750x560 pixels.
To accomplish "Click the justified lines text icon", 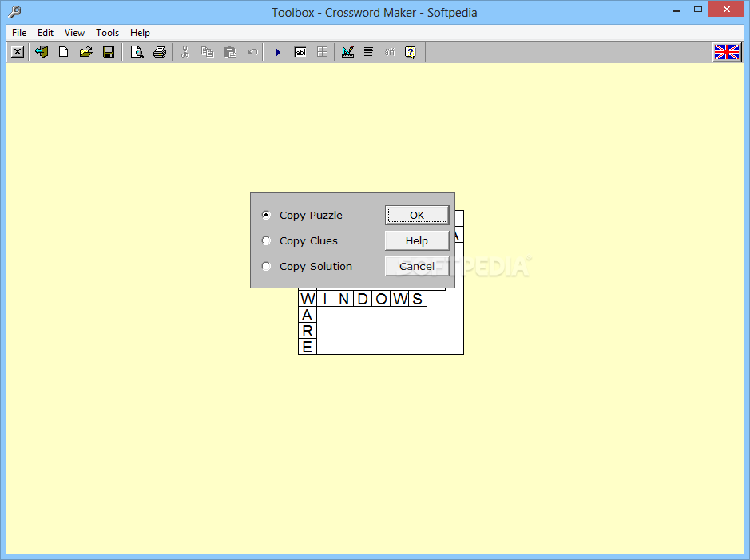I will click(x=368, y=52).
